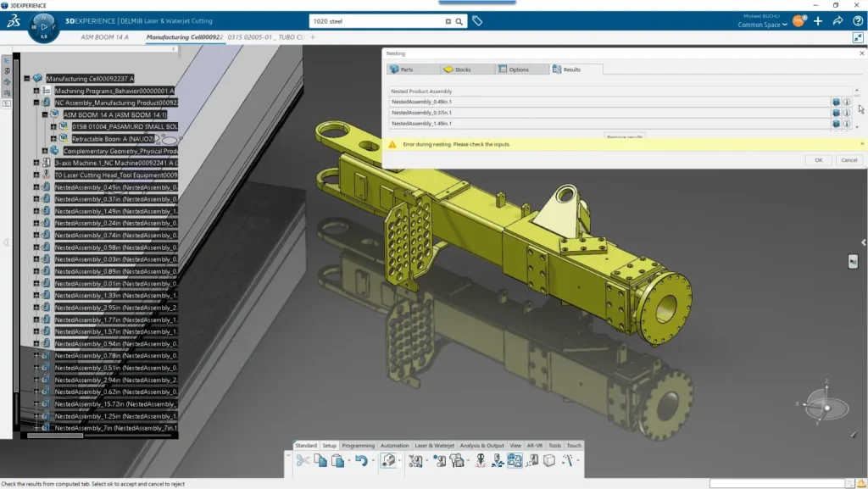Expand the 3-axis Machine.1 node
This screenshot has height=489, width=868.
tap(36, 164)
